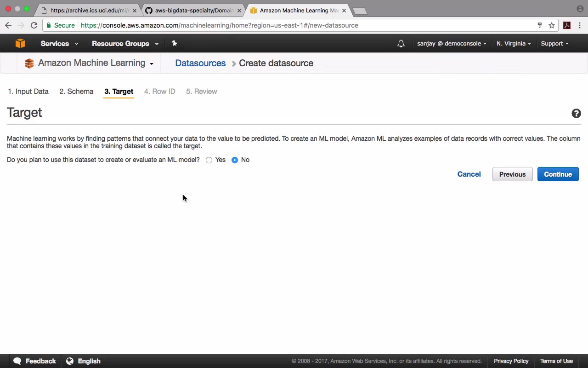Reload the page with the refresh icon

pos(34,25)
